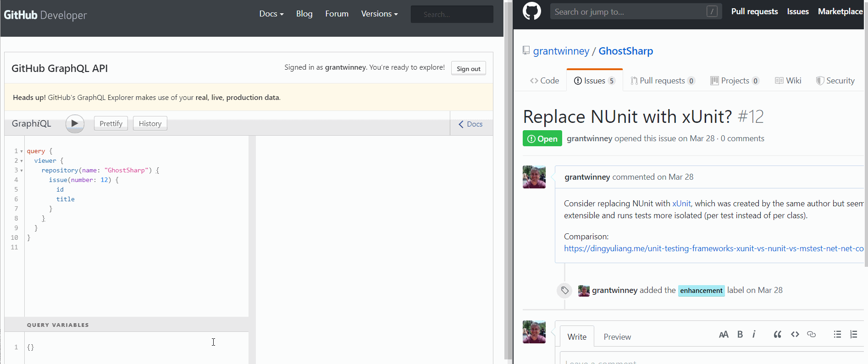This screenshot has width=868, height=364.
Task: Add a numbered list to comment
Action: click(x=853, y=335)
